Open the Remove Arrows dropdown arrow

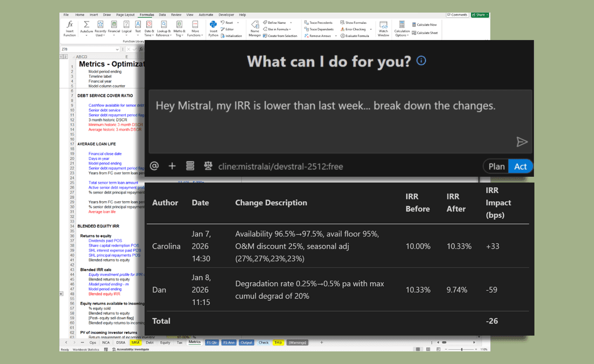tap(336, 36)
